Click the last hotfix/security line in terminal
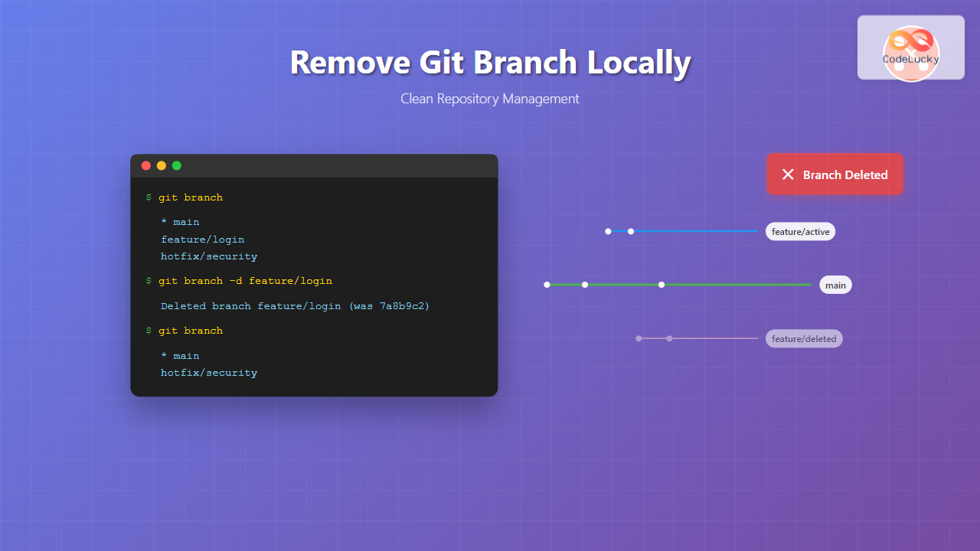Screen dimensions: 980x551 coord(208,373)
